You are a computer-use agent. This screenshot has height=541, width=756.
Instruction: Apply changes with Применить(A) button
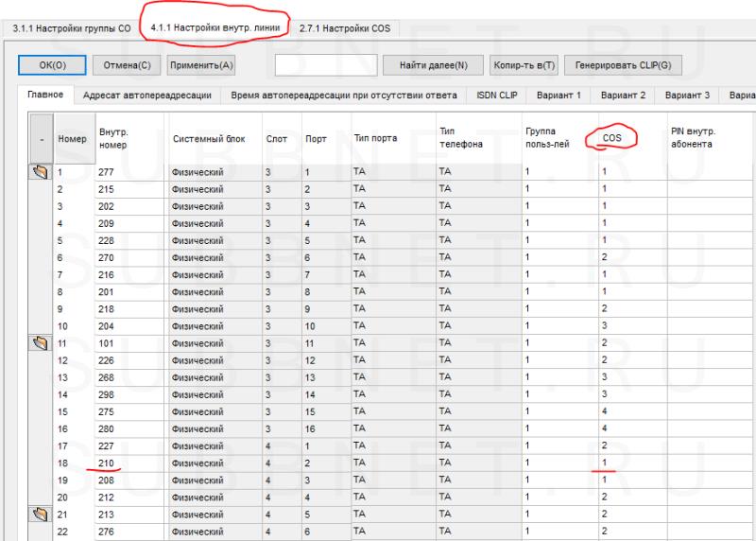pos(201,65)
